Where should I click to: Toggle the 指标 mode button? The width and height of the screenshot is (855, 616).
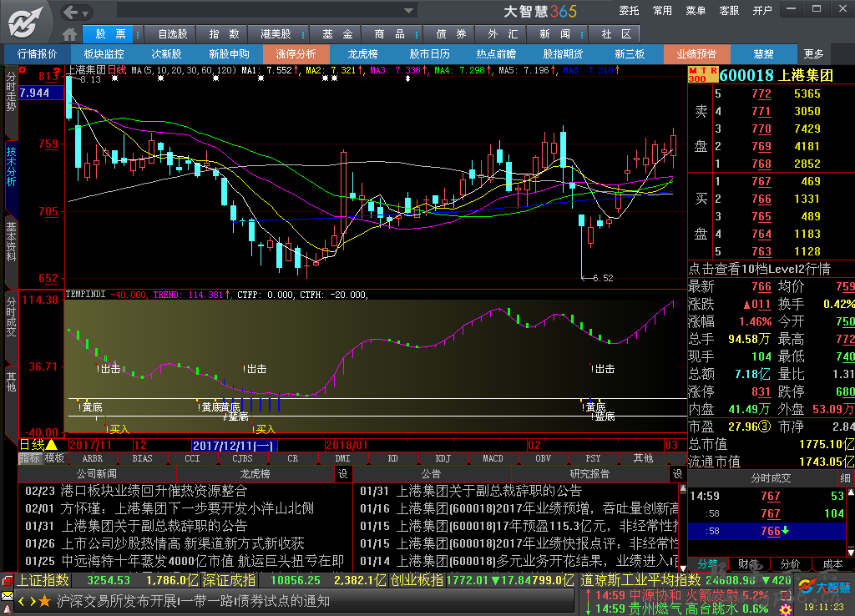click(30, 458)
